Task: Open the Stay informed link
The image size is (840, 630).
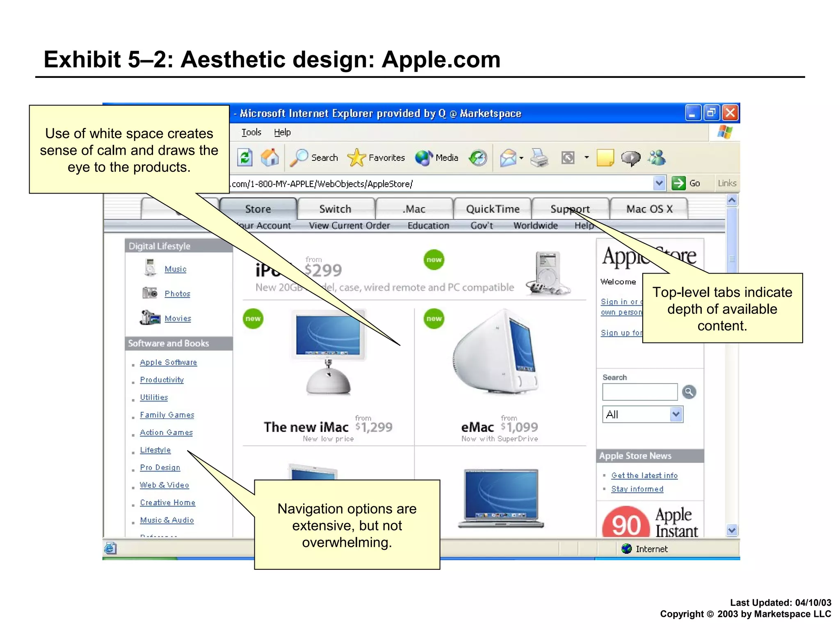Action: tap(637, 489)
